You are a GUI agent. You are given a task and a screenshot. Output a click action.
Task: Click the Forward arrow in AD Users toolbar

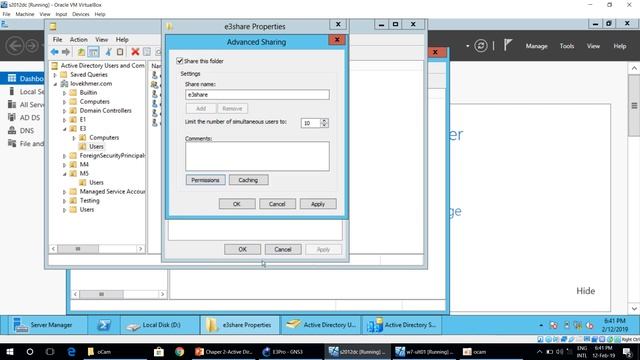66,52
